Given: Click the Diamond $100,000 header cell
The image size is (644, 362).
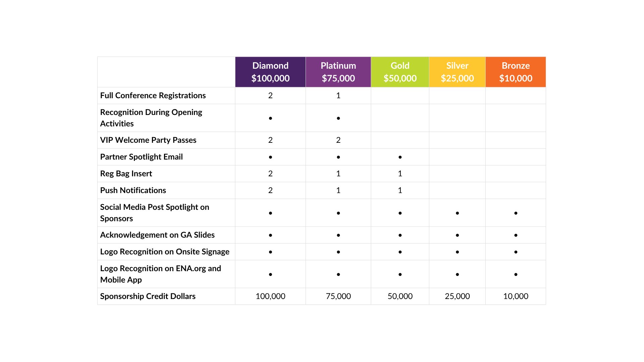Looking at the screenshot, I should click(270, 72).
